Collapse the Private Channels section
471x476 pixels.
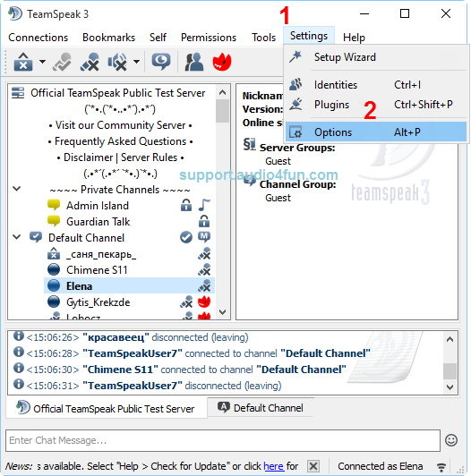[x=17, y=189]
